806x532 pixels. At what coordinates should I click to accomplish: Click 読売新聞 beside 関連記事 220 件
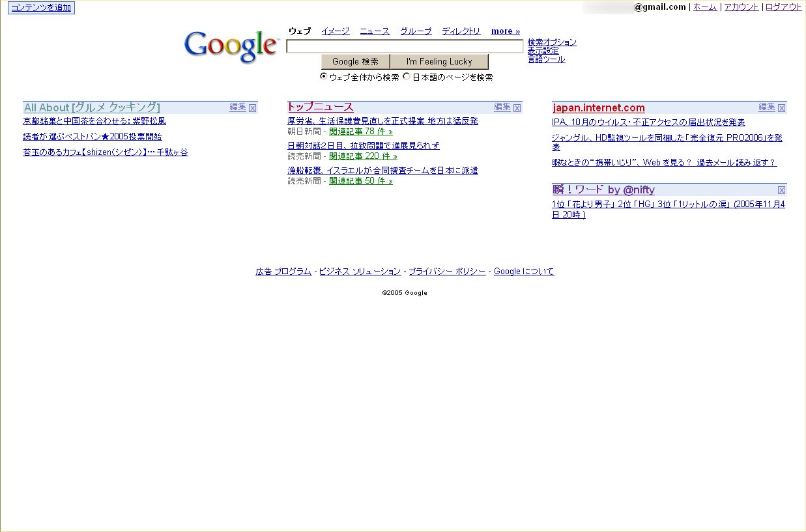304,156
